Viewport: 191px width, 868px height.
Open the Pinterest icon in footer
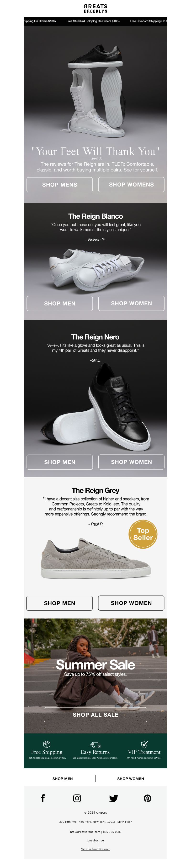(x=147, y=798)
